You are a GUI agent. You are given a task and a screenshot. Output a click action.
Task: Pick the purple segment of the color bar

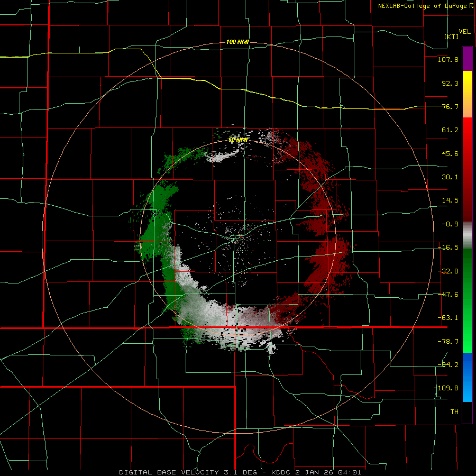(467, 59)
